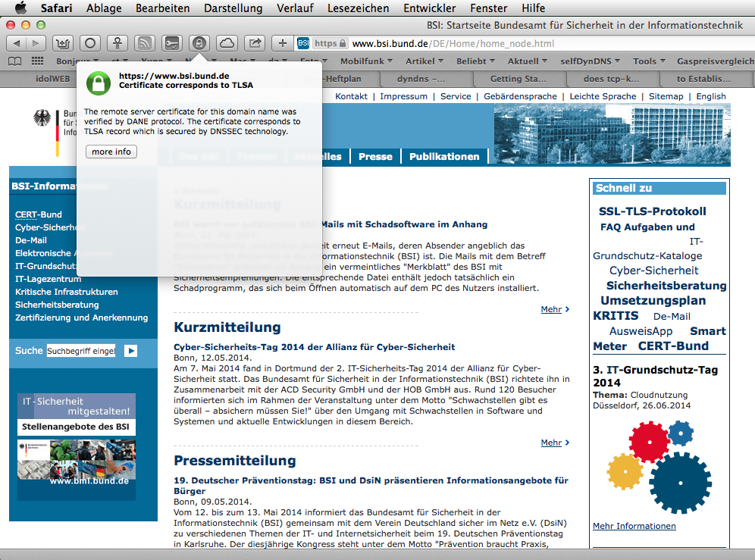Open the Lesezeichen menu
The height and width of the screenshot is (560, 755).
tap(359, 8)
